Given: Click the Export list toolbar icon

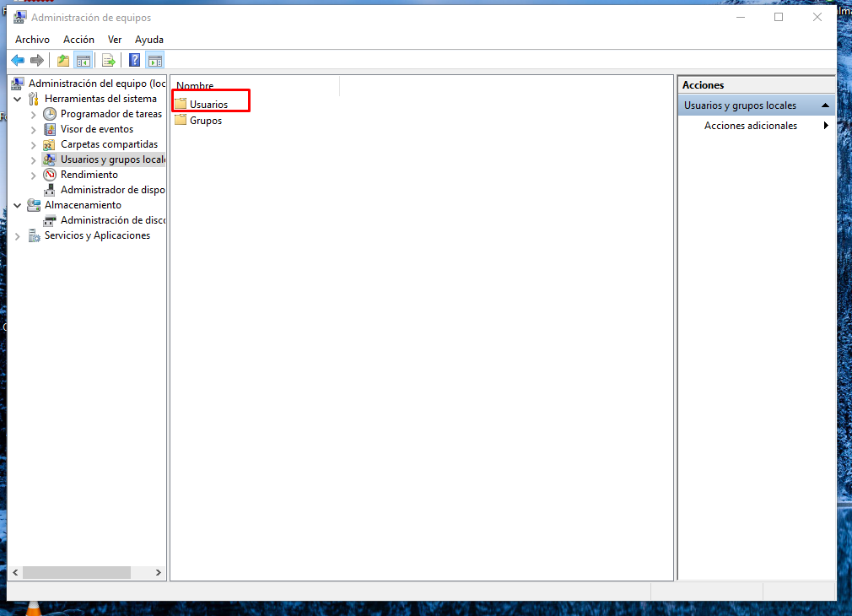Looking at the screenshot, I should pyautogui.click(x=109, y=60).
